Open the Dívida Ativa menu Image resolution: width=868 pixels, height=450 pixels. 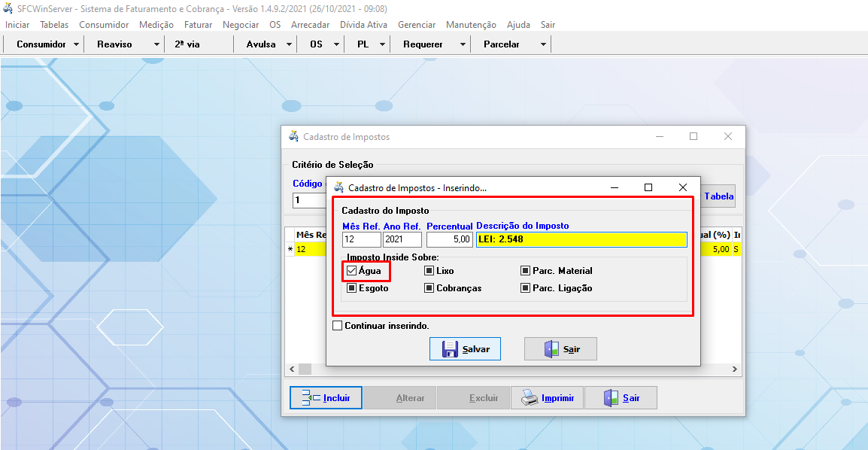tap(363, 25)
